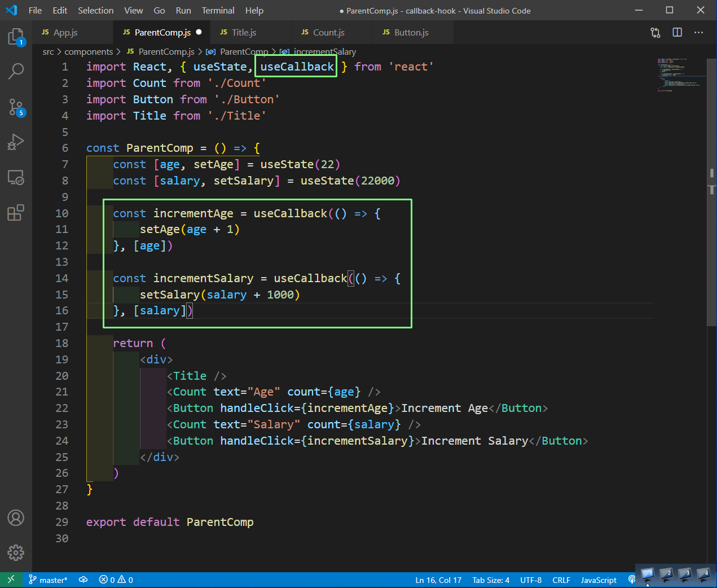
Task: Open the Accounts menu icon
Action: [x=16, y=517]
